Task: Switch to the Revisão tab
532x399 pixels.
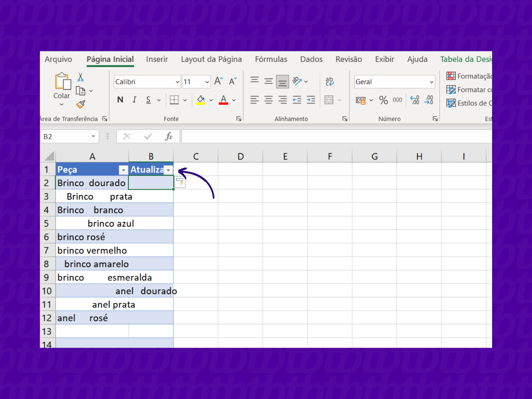Action: [x=349, y=59]
